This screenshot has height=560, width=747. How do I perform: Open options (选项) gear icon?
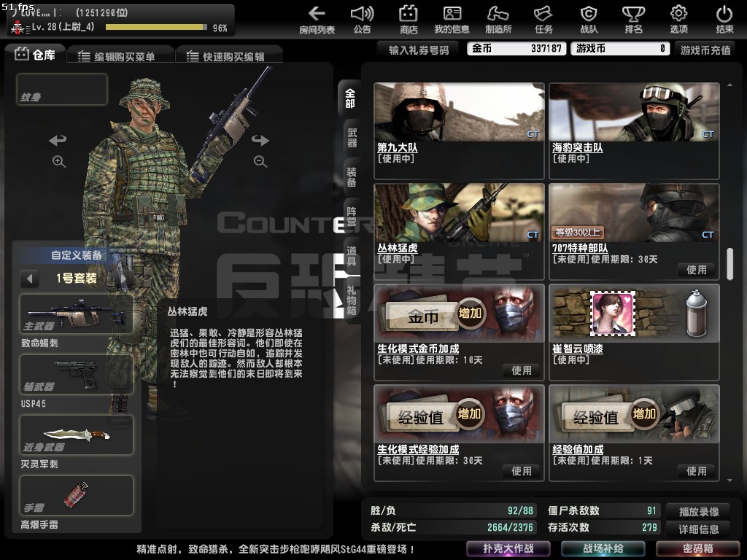click(x=679, y=20)
